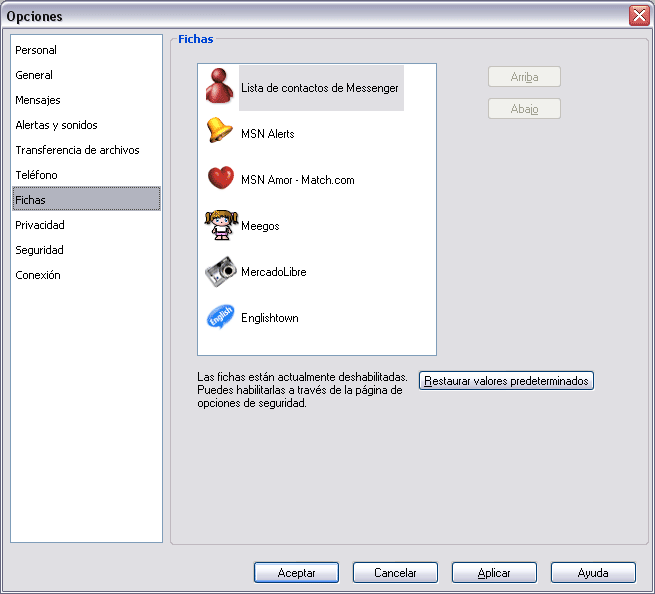Click the blue Englishtown speech bubble icon
This screenshot has height=594, width=655.
tap(220, 317)
